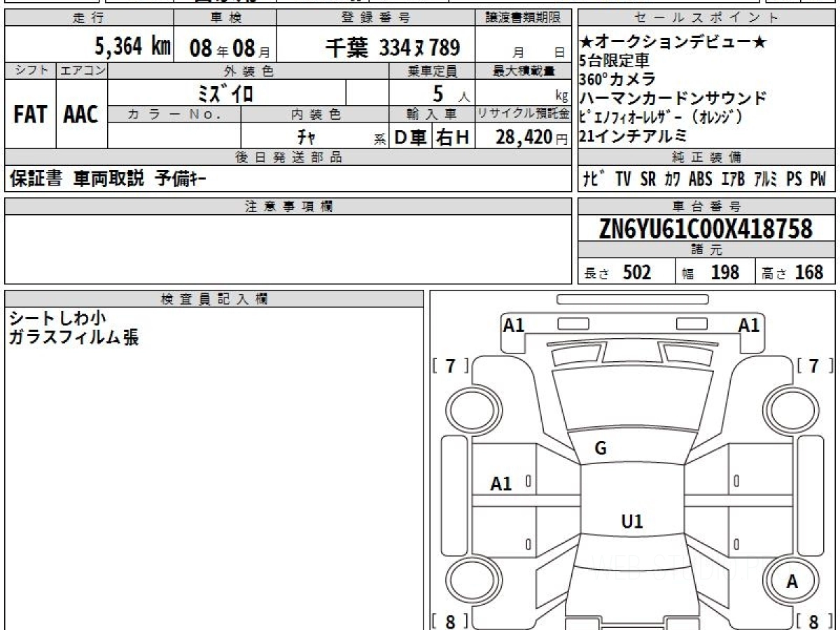This screenshot has width=840, height=630.
Task: Select the カラーNo. header
Action: [x=175, y=114]
